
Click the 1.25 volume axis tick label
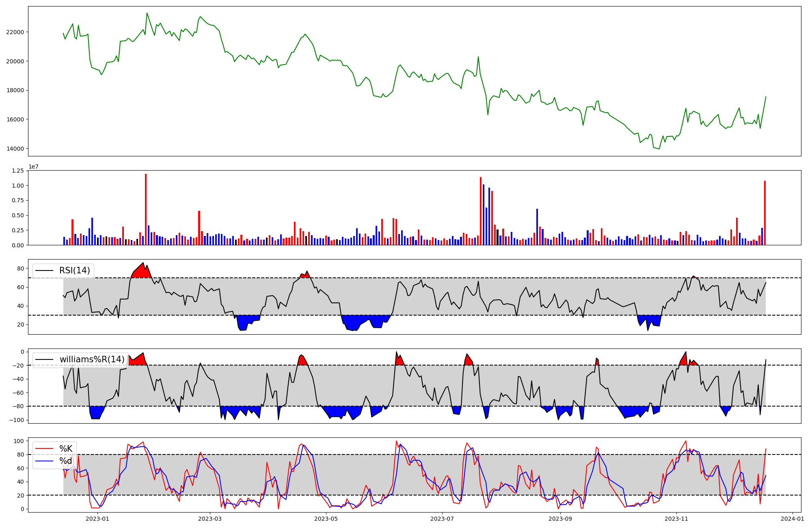pos(18,171)
